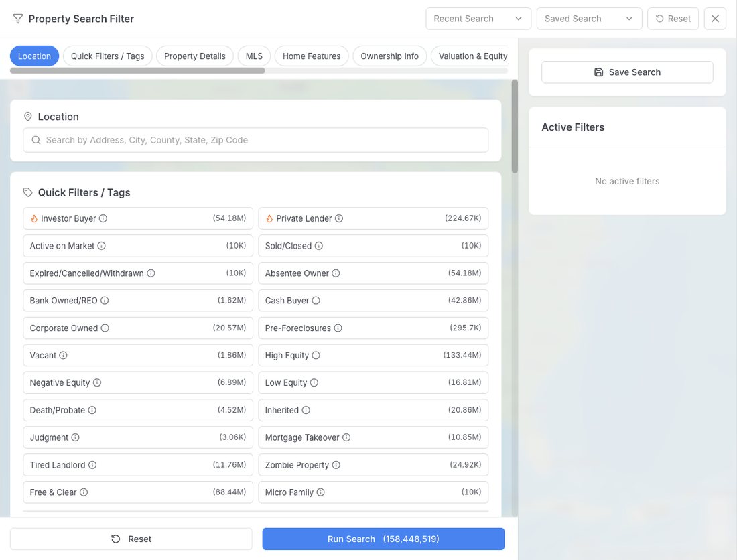Click the Vacant info icon

click(x=63, y=355)
